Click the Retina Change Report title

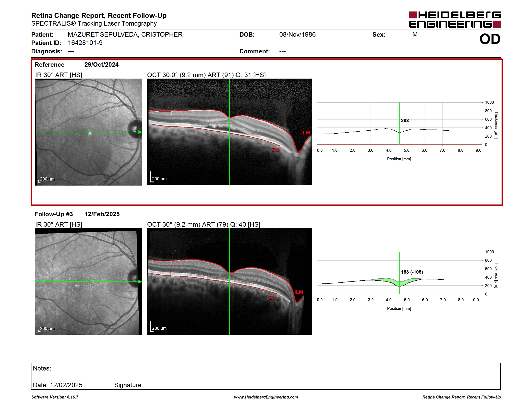99,16
